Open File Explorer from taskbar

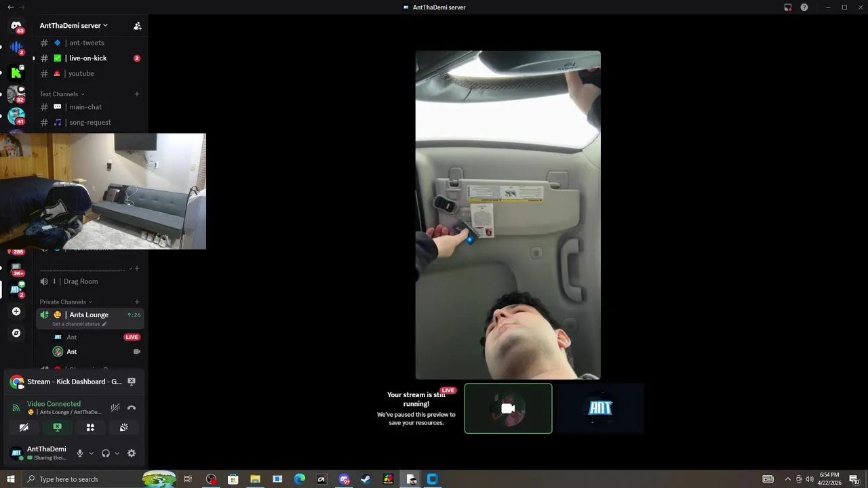click(x=255, y=479)
